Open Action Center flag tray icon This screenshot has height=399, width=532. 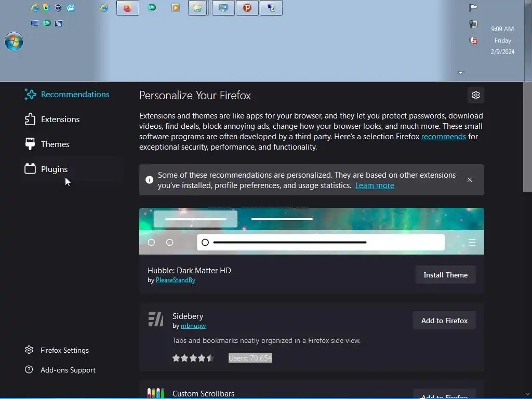coord(473,7)
